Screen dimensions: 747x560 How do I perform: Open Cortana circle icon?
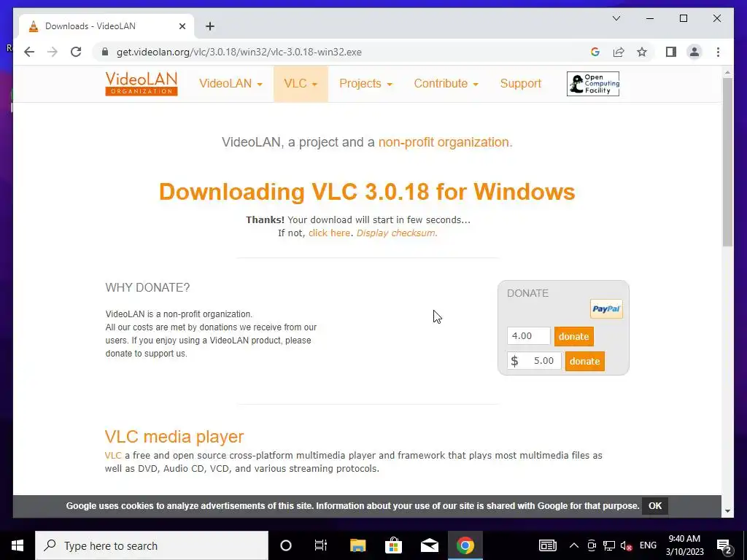[x=286, y=545]
